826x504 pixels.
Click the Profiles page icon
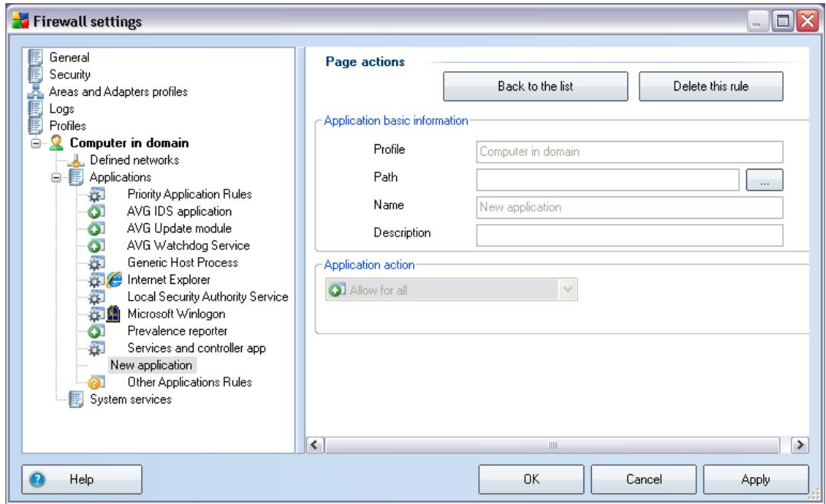click(35, 125)
